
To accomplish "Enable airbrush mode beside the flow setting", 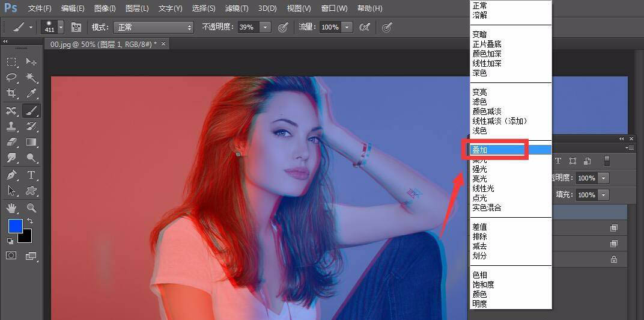I will pyautogui.click(x=364, y=27).
